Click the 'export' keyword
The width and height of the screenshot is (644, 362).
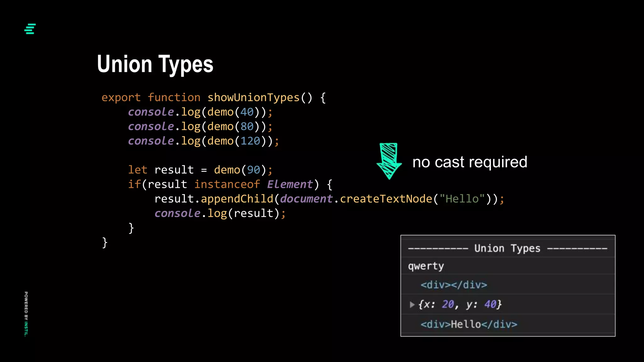[x=121, y=98]
